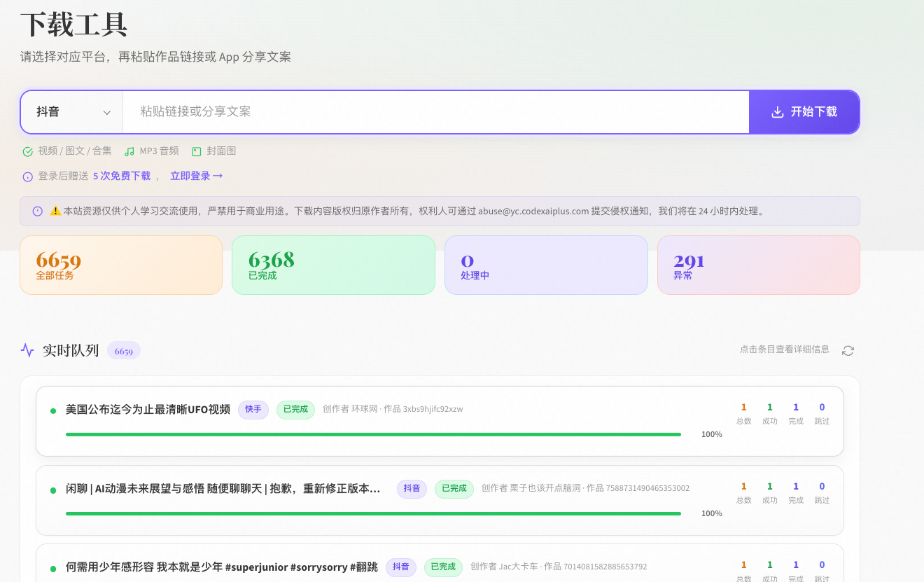Click the 已完成 badge on the UFO视频 row
This screenshot has width=924, height=582.
(x=295, y=410)
